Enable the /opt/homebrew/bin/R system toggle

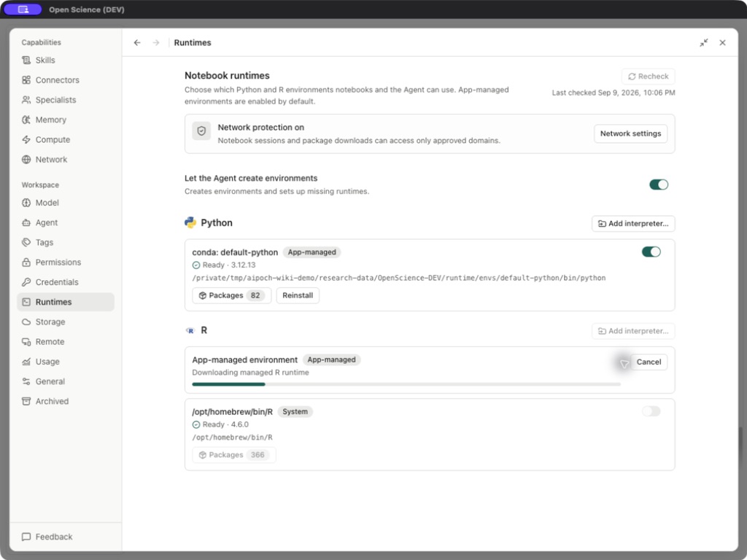651,411
